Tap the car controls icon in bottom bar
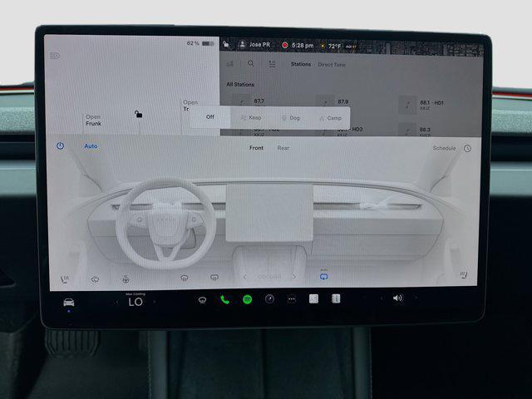 click(x=69, y=302)
